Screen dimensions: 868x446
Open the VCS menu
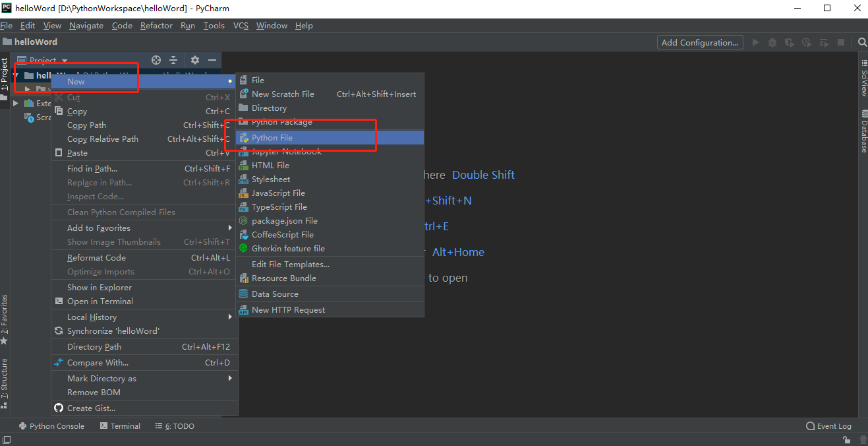(241, 25)
